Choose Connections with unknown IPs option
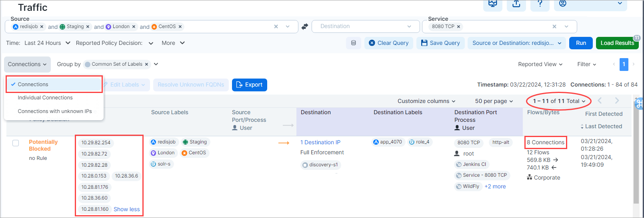The image size is (644, 218). tap(55, 111)
